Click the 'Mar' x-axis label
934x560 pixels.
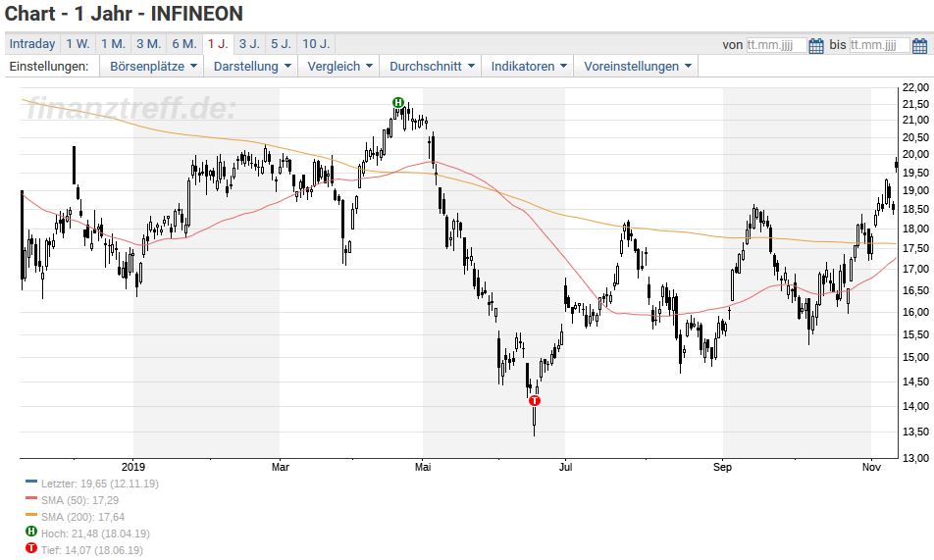[280, 467]
